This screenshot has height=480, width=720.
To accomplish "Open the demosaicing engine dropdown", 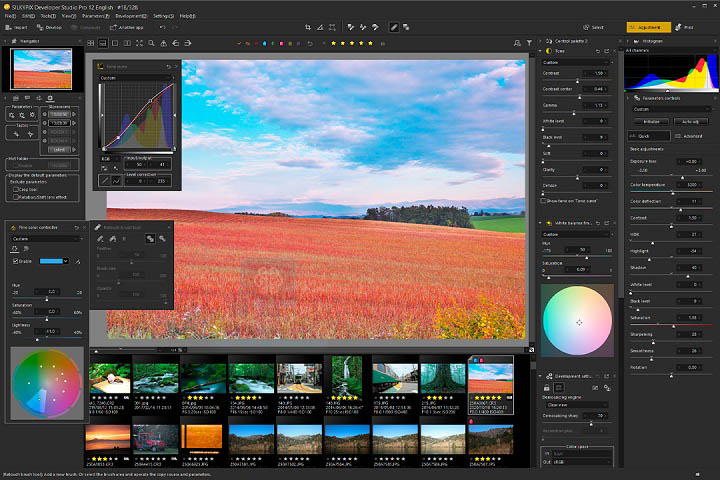I will coord(576,405).
